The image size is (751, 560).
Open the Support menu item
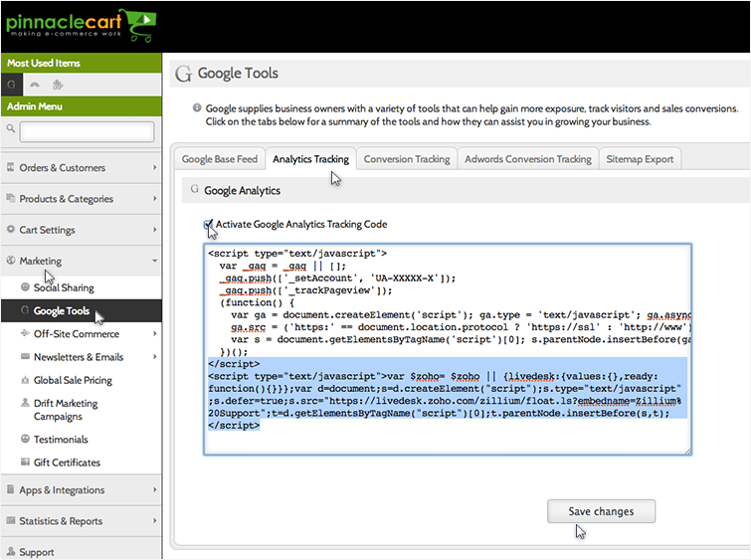[x=81, y=550]
